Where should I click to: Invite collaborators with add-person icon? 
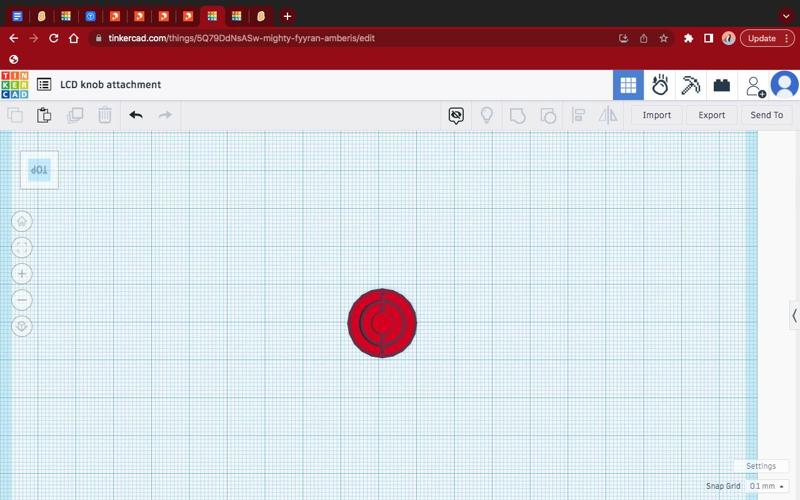[755, 86]
